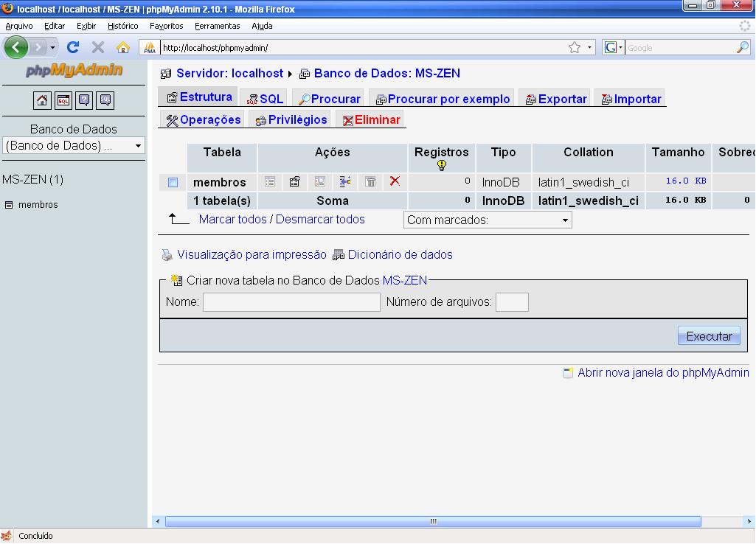
Task: Click the Nome input field
Action: [291, 301]
